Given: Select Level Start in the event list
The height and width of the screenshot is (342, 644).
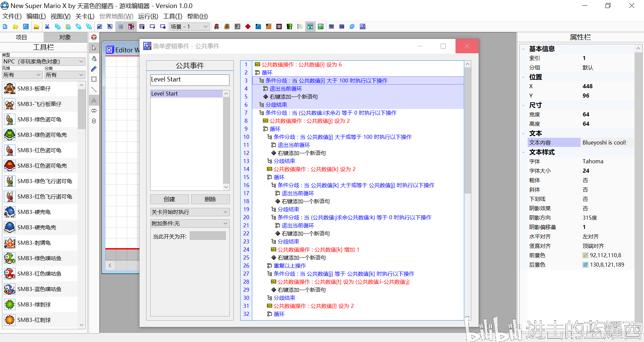Looking at the screenshot, I should [186, 94].
